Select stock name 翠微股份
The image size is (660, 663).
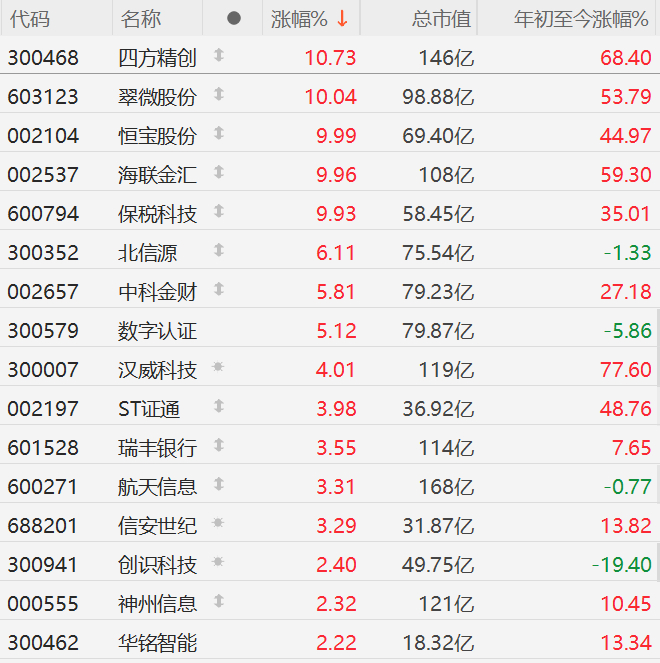pyautogui.click(x=157, y=97)
